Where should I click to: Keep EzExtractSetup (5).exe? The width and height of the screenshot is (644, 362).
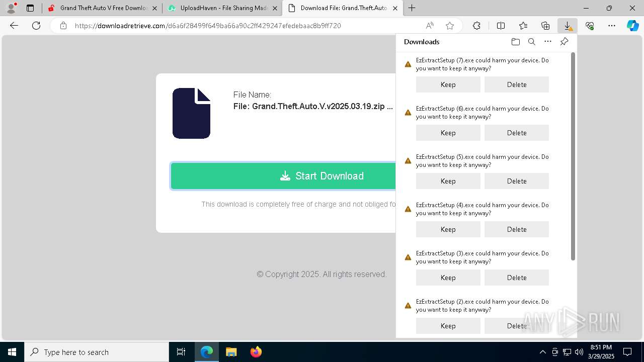point(448,181)
